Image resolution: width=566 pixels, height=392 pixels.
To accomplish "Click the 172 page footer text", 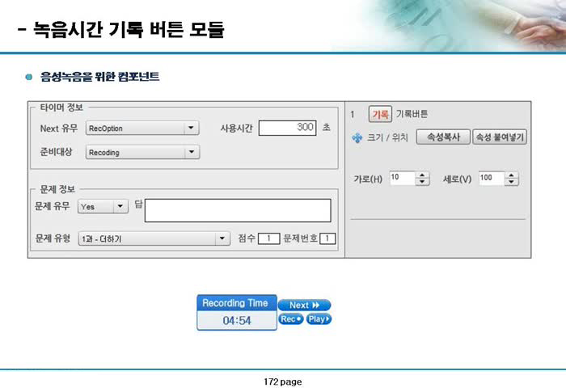I will [x=283, y=381].
